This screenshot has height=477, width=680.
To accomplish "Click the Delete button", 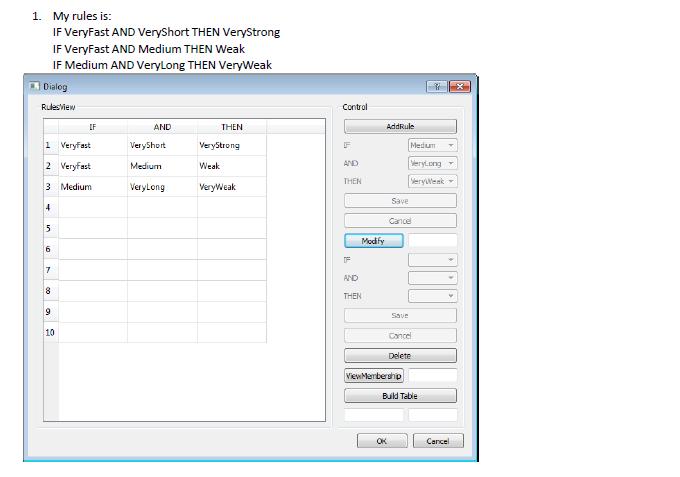I will pyautogui.click(x=400, y=356).
